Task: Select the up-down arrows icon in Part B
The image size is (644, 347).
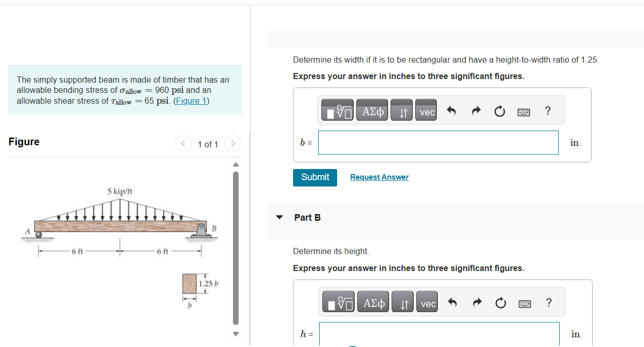Action: [x=402, y=302]
